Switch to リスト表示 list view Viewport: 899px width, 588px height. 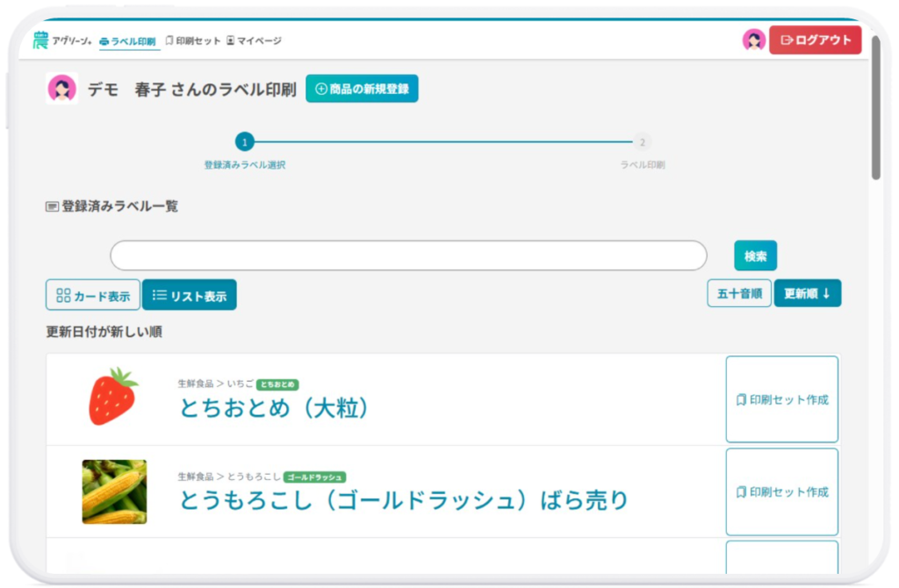(x=189, y=296)
